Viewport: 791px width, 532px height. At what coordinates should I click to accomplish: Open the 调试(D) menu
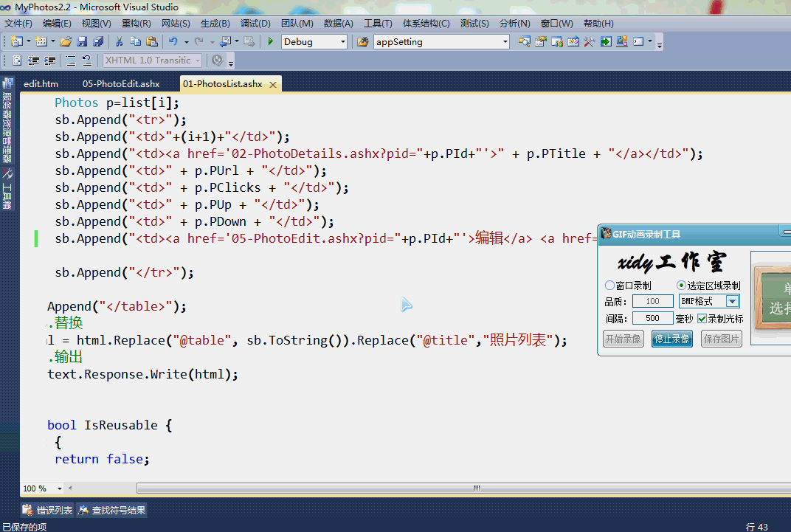[x=255, y=24]
